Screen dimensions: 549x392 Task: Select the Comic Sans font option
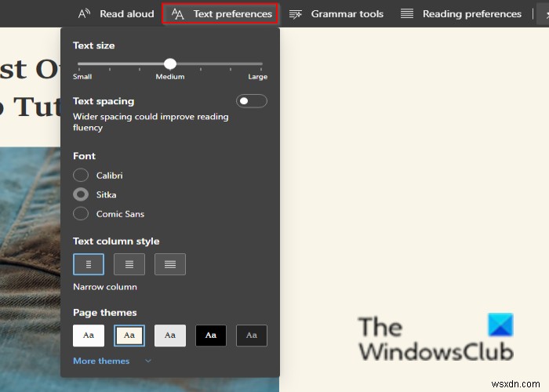point(81,213)
